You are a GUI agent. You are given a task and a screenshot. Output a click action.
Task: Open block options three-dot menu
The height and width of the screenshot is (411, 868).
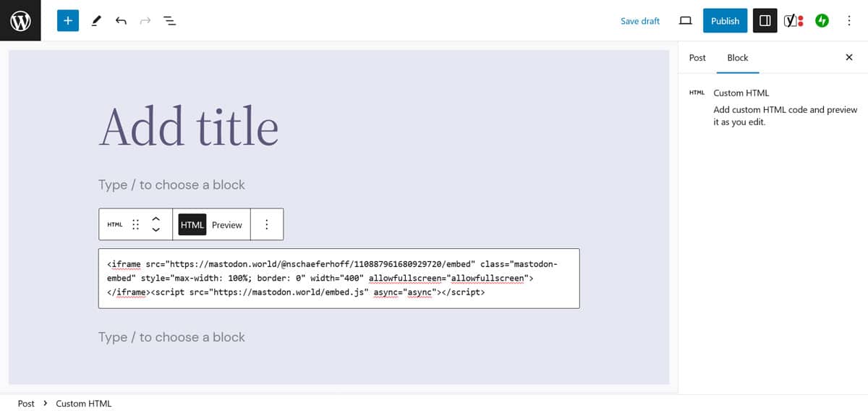267,225
